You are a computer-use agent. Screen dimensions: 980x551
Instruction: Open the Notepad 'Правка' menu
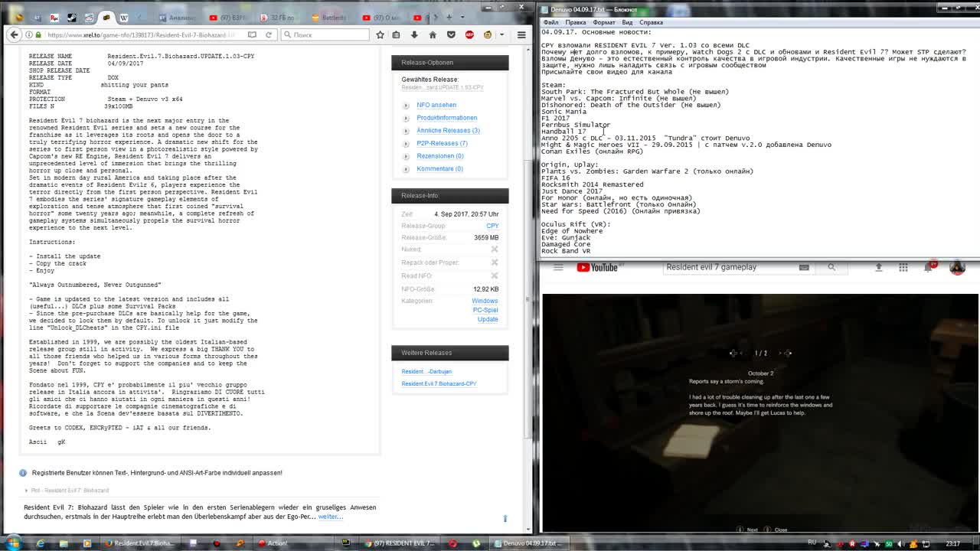(x=576, y=22)
